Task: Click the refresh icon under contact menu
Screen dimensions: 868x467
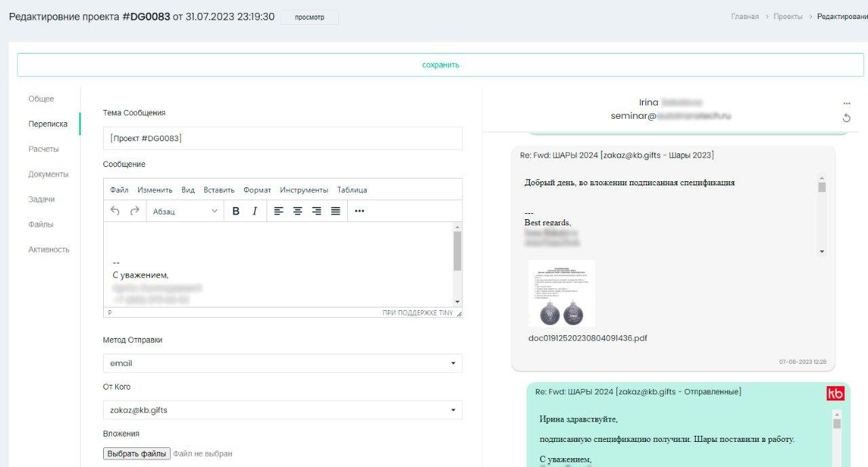Action: pos(846,118)
